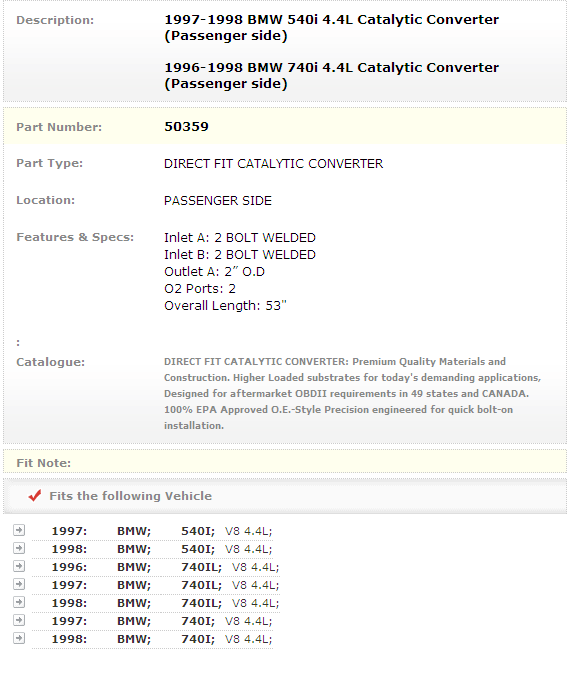The image size is (570, 673).
Task: Click the Part Type label
Action: (49, 164)
